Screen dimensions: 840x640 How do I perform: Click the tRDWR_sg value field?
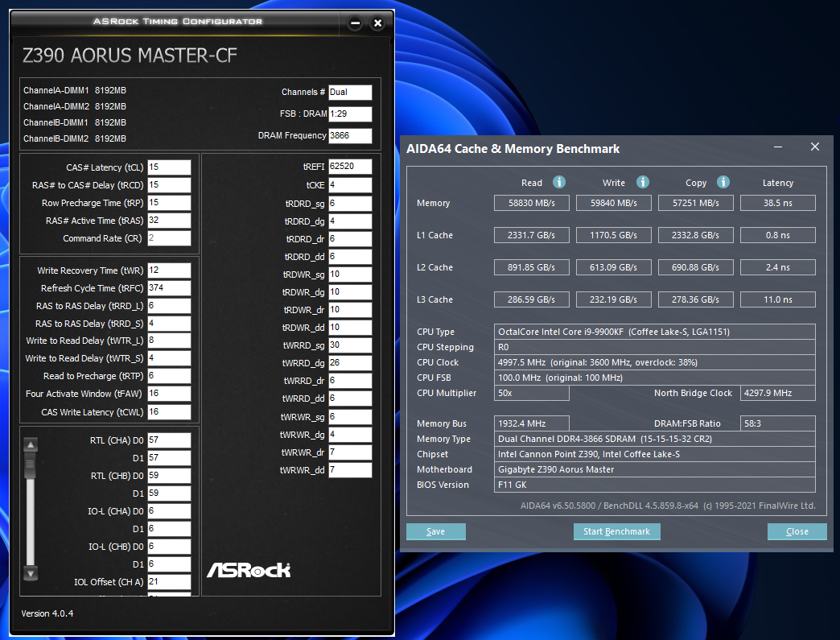pyautogui.click(x=350, y=275)
